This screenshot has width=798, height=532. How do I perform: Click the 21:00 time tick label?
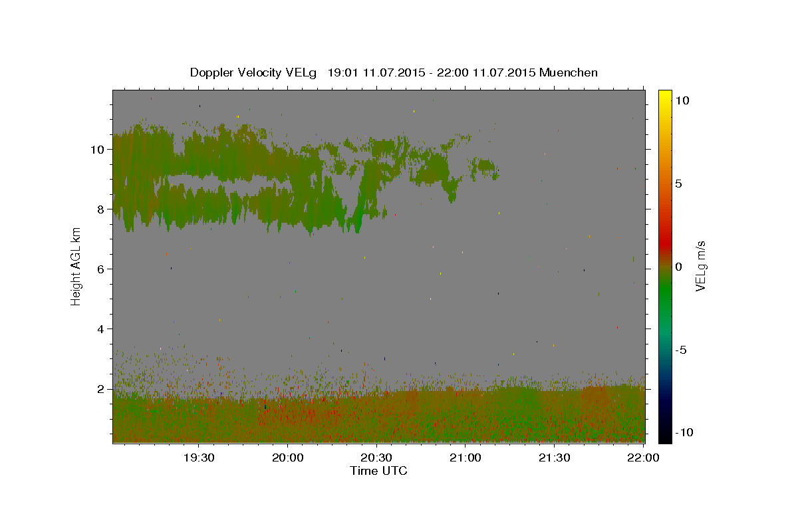465,458
